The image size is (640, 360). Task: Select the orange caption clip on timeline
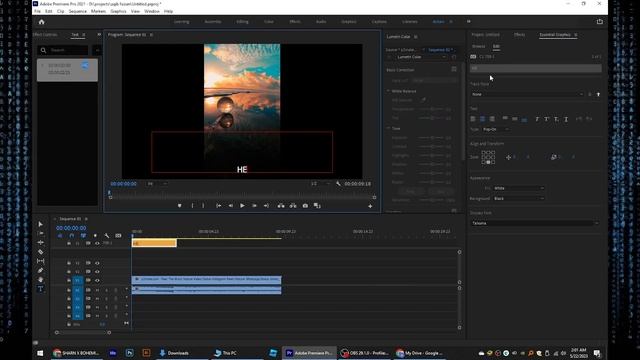coord(154,243)
